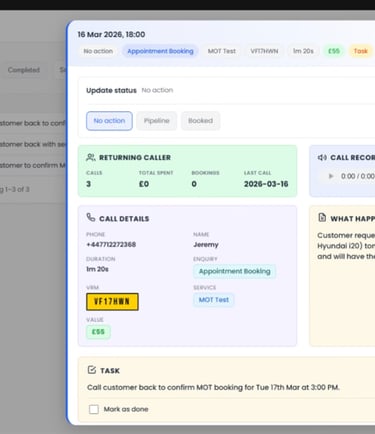Screen dimensions: 375x434
Task: Click the Total Spent £0 value
Action: 144,184
